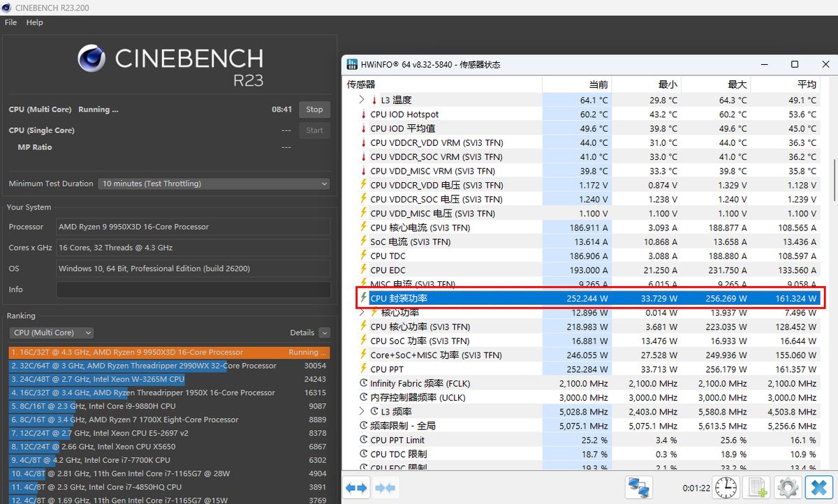
Task: Stop the running CPU Multi Core benchmark
Action: tap(314, 109)
